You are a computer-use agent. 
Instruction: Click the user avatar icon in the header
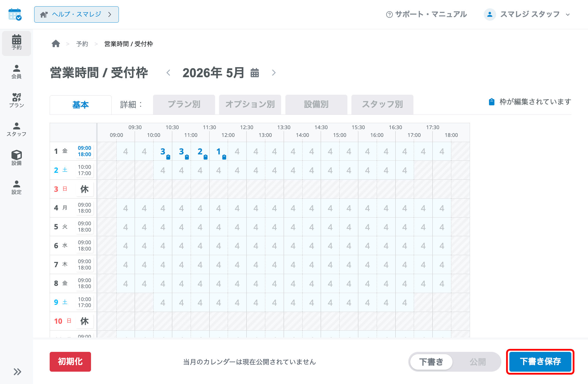(490, 14)
